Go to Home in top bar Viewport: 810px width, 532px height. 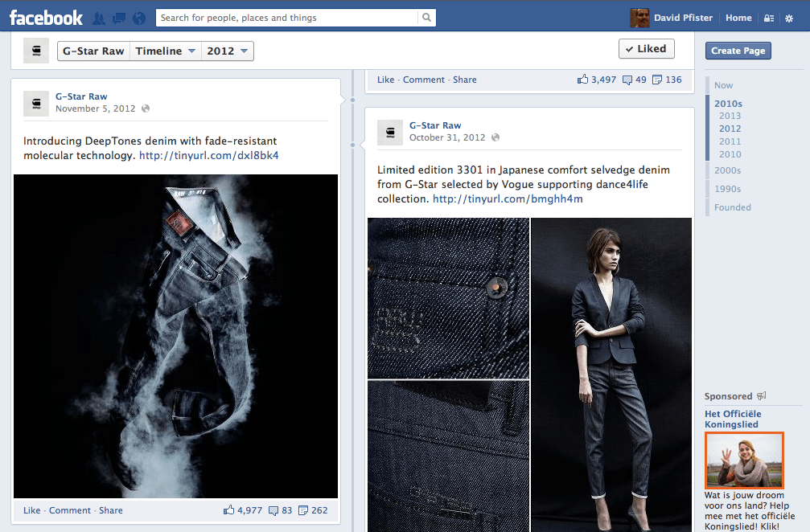coord(738,18)
